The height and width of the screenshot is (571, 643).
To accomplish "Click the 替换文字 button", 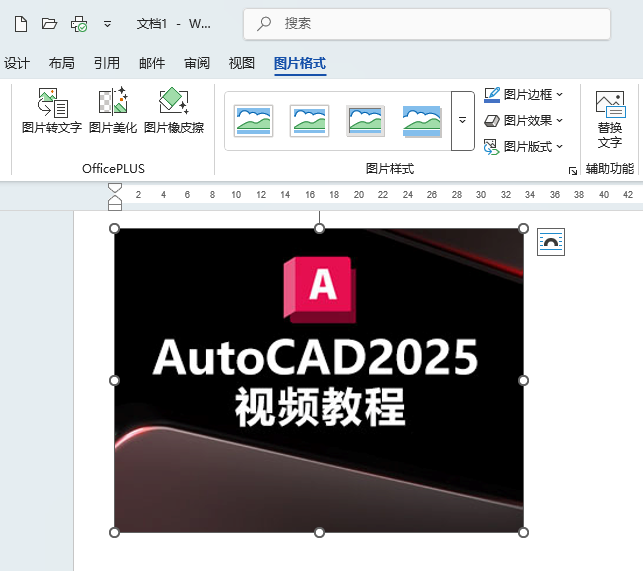I will tap(610, 120).
